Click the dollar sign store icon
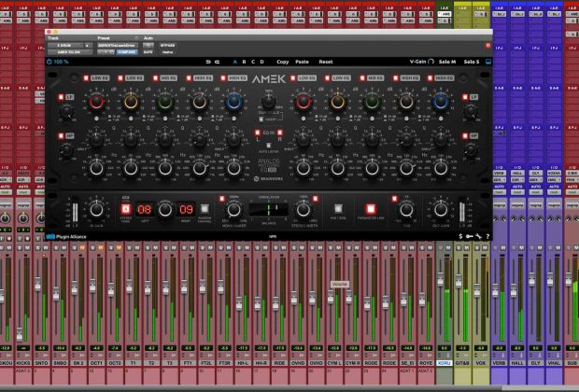The height and width of the screenshot is (392, 579). tap(461, 236)
